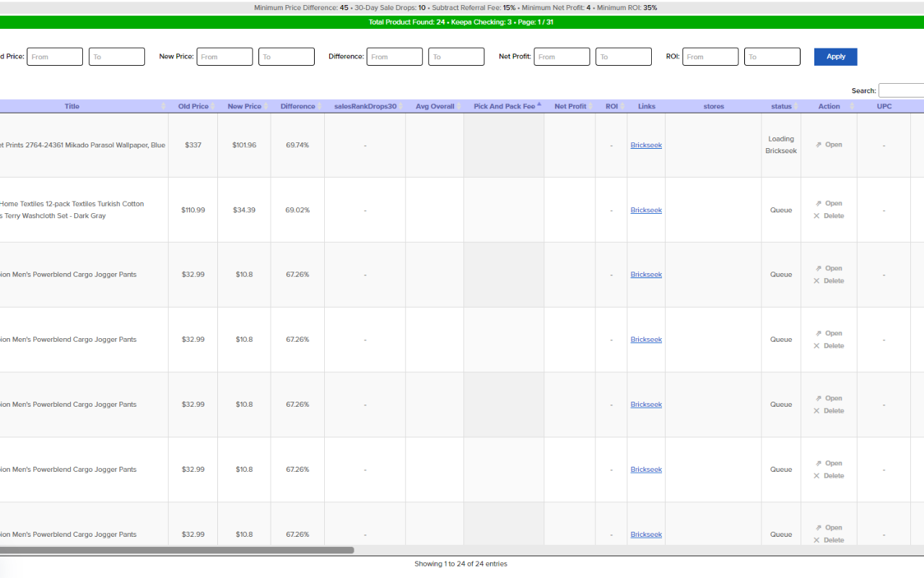The height and width of the screenshot is (578, 924).
Task: Sort by Avg Overall column header
Action: click(x=435, y=106)
